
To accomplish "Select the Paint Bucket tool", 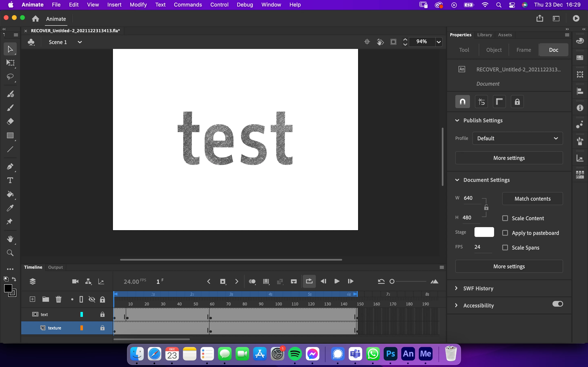I will coord(10,194).
